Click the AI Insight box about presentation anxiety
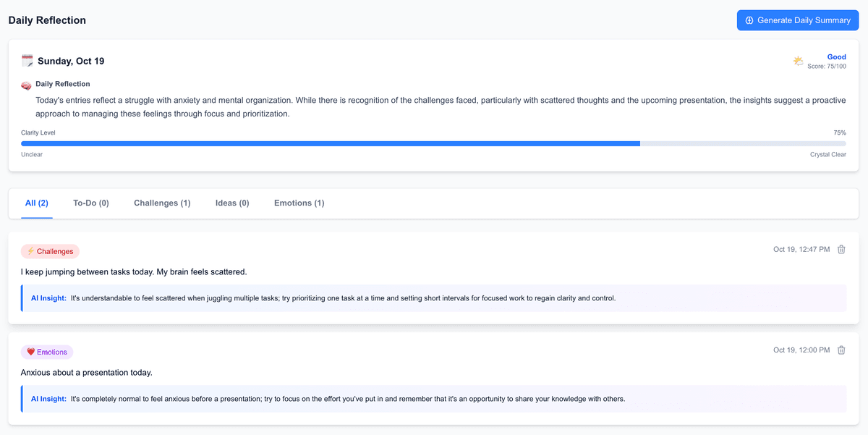 434,399
